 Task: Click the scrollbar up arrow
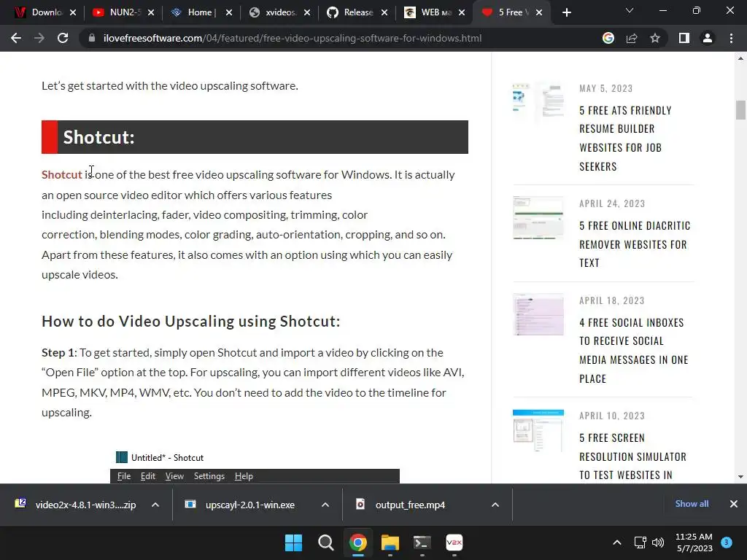[x=740, y=58]
